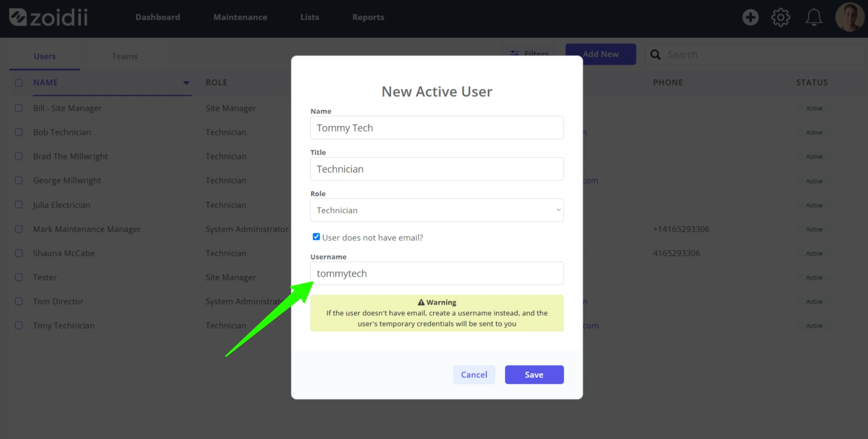Open the Bob Technician user
This screenshot has height=439, width=868.
pos(62,132)
